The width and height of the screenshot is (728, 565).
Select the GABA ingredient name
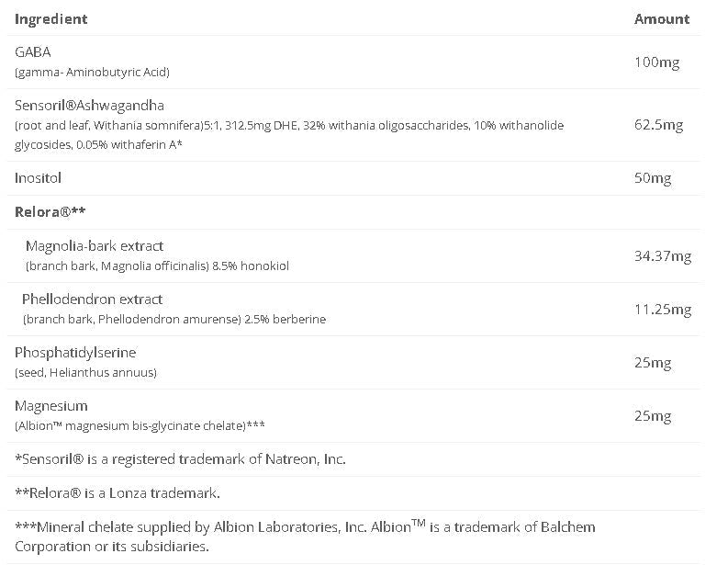(33, 52)
